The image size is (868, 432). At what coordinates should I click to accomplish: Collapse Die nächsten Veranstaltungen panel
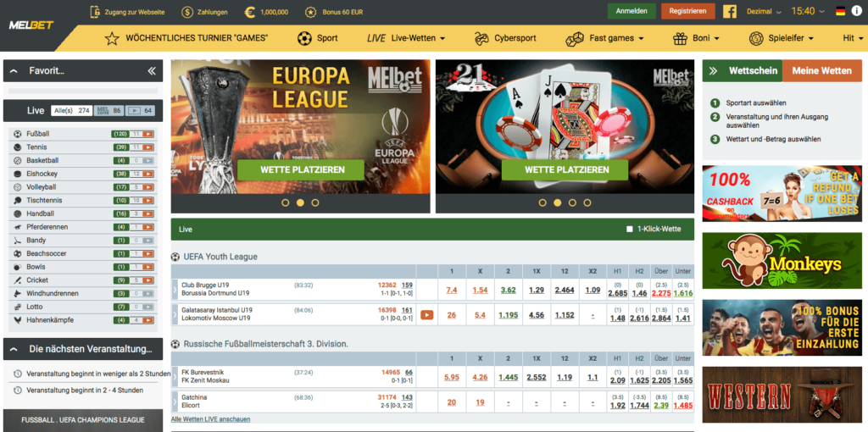(x=14, y=349)
